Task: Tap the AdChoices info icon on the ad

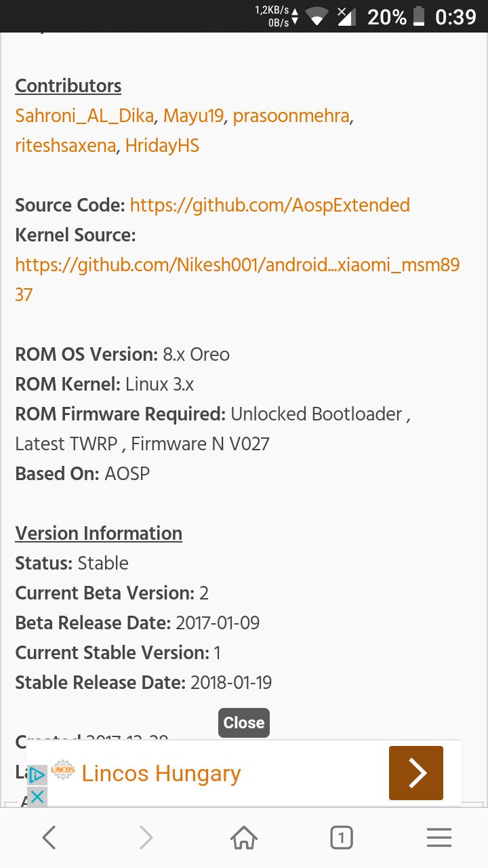Action: pos(37,775)
